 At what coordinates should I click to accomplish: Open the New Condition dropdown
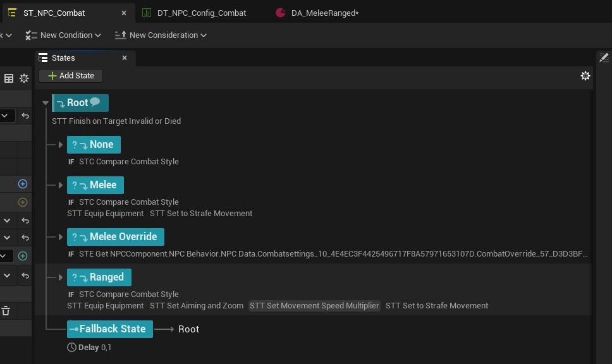point(63,35)
